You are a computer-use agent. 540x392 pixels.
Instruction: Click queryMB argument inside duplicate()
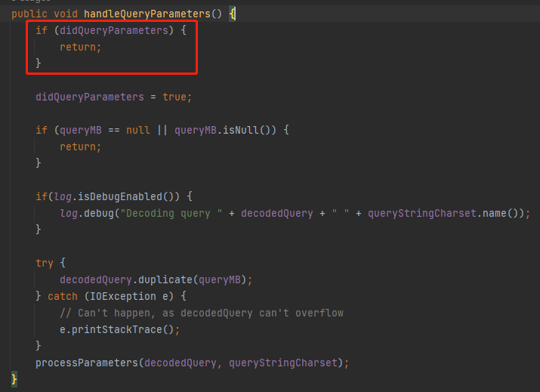click(x=219, y=280)
